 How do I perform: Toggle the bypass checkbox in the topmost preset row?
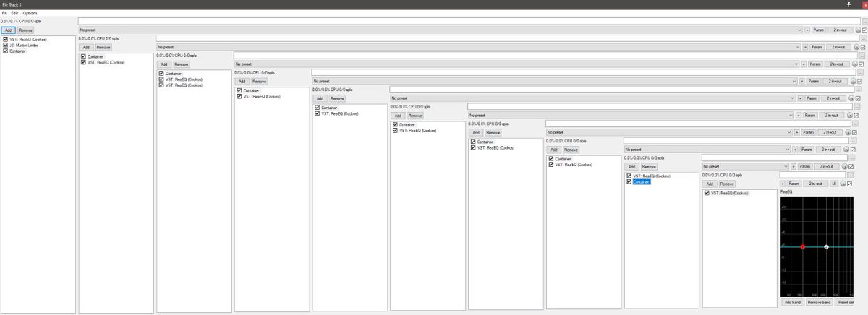point(865,30)
